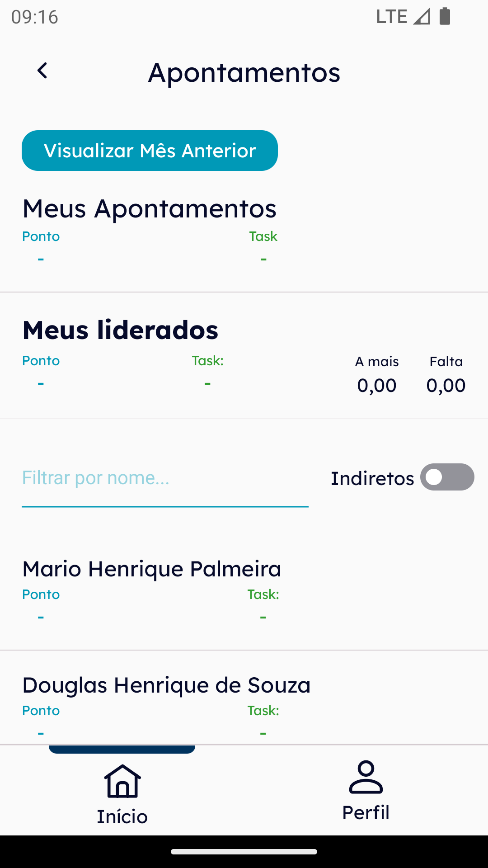Tap the Falta 0,00 value

click(446, 386)
